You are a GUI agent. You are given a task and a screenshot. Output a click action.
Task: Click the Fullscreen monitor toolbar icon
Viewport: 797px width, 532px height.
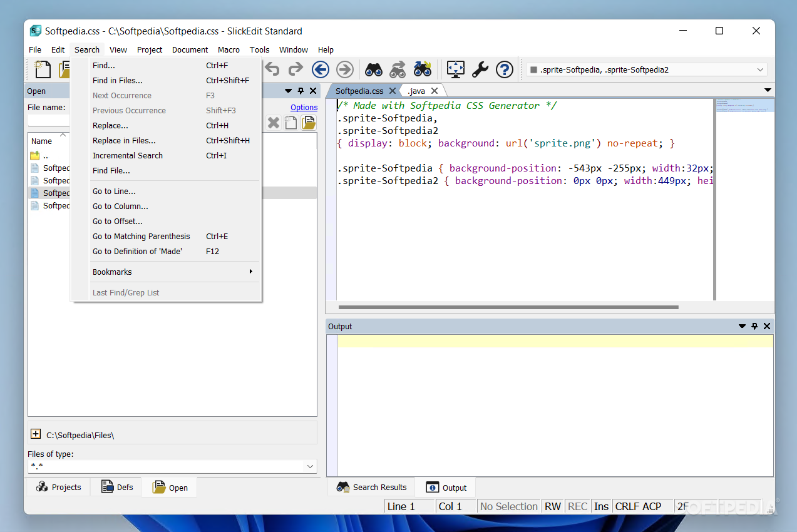456,69
